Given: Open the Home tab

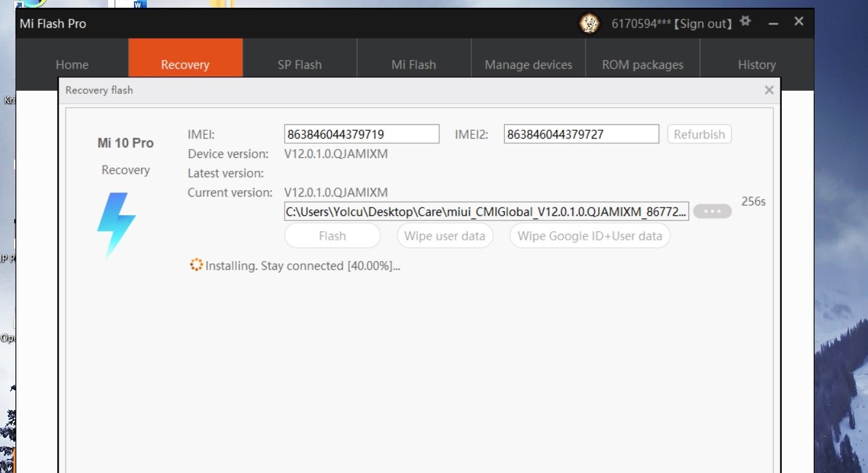Looking at the screenshot, I should [x=72, y=64].
